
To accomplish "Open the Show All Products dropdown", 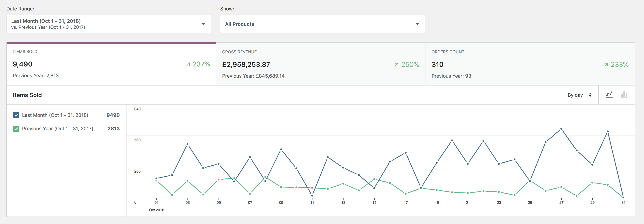I will 322,24.
